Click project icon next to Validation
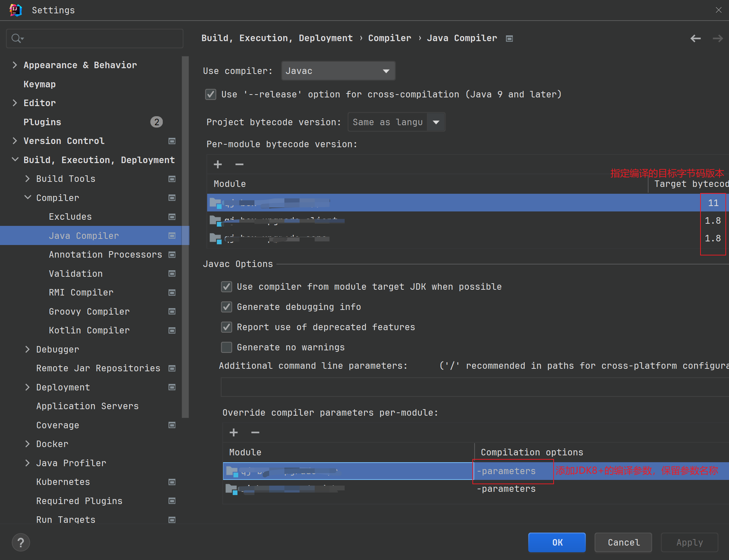Viewport: 729px width, 560px height. (x=172, y=274)
